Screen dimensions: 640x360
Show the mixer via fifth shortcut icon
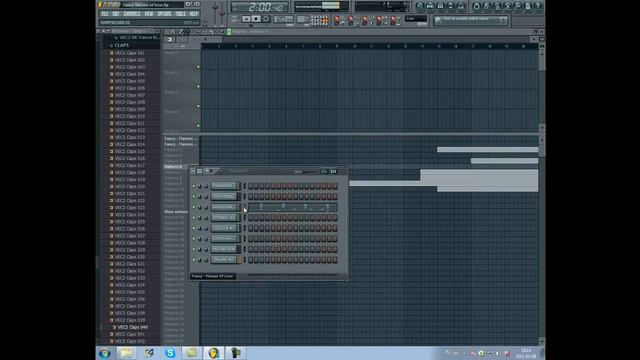(461, 6)
